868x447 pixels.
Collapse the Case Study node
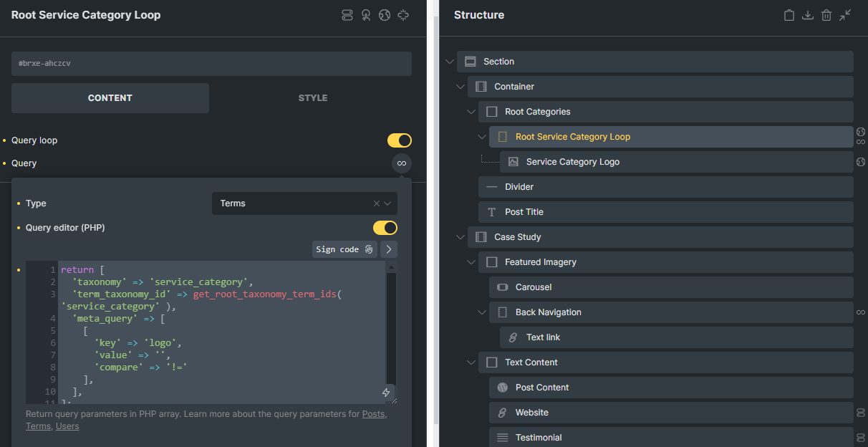coord(460,237)
